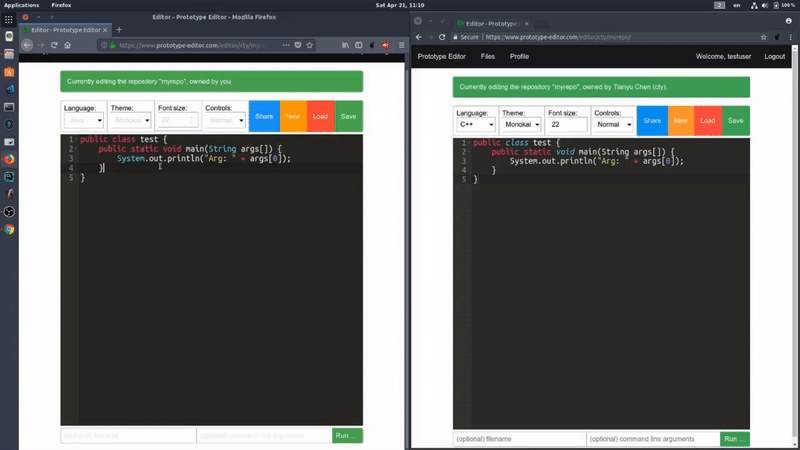Open the Applications menu in the top bar
Screen dimensions: 800x450
[21, 5]
